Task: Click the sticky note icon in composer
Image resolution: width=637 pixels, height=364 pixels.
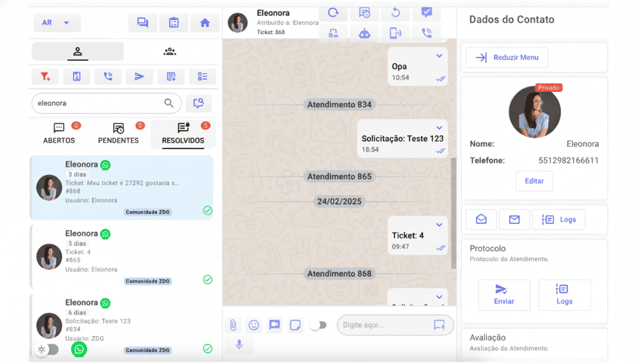Action: 295,325
